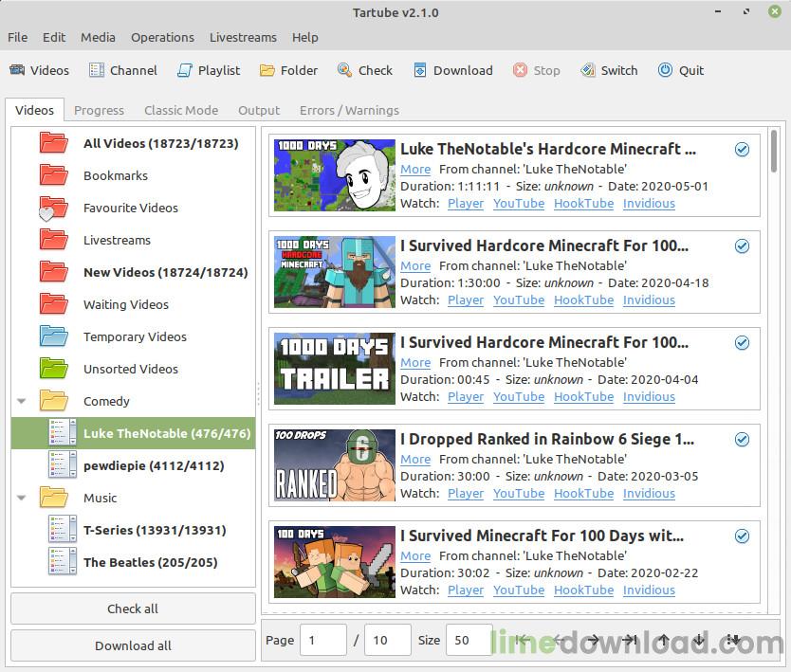Open the File menu
791x672 pixels.
tap(18, 37)
